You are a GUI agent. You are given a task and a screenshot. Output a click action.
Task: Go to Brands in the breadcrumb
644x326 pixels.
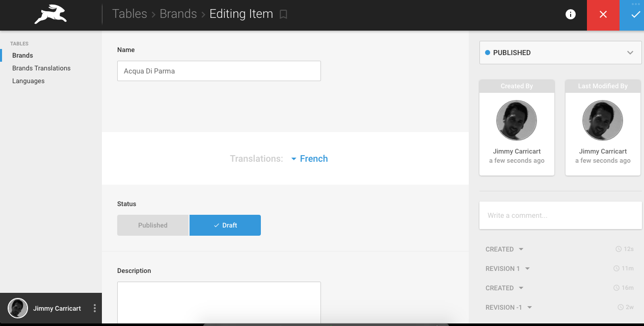[x=178, y=14]
